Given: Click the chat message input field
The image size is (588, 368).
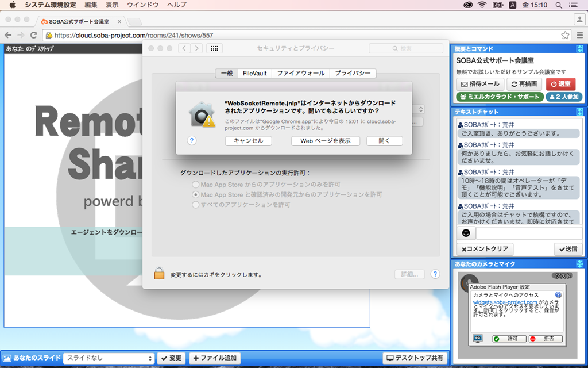Looking at the screenshot, I should pyautogui.click(x=529, y=233).
